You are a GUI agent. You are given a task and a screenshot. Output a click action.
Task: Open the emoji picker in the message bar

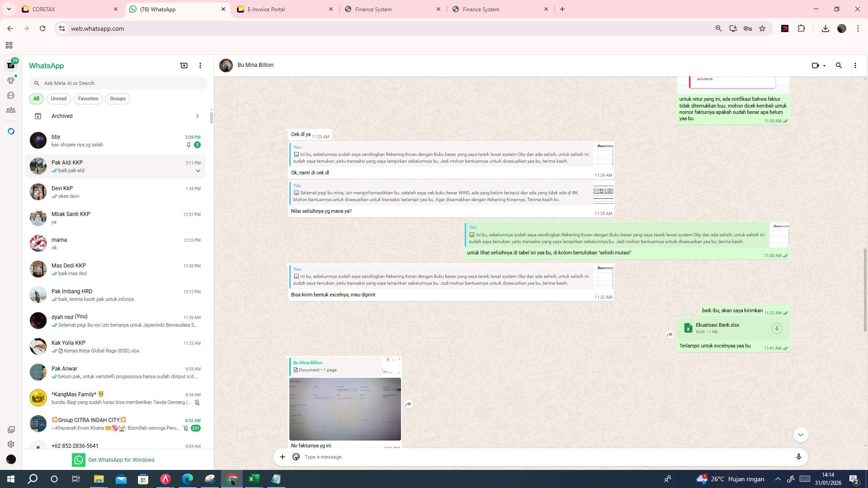pos(296,457)
